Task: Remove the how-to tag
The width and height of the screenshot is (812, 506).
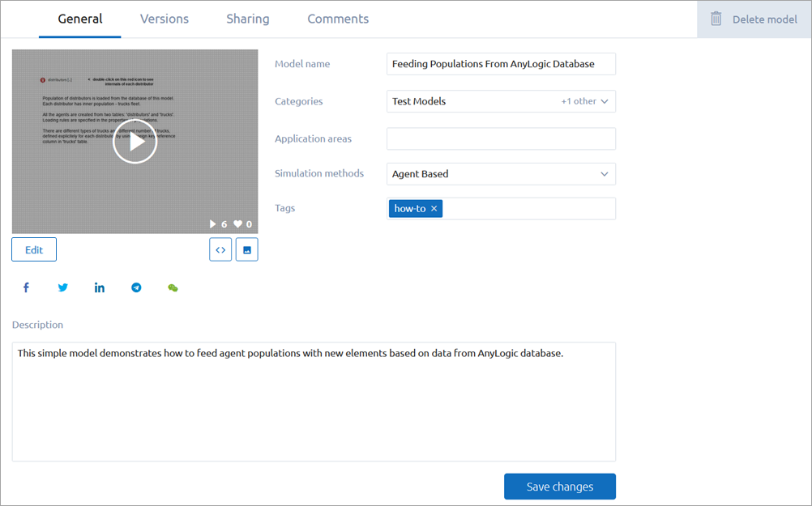Action: pyautogui.click(x=434, y=208)
